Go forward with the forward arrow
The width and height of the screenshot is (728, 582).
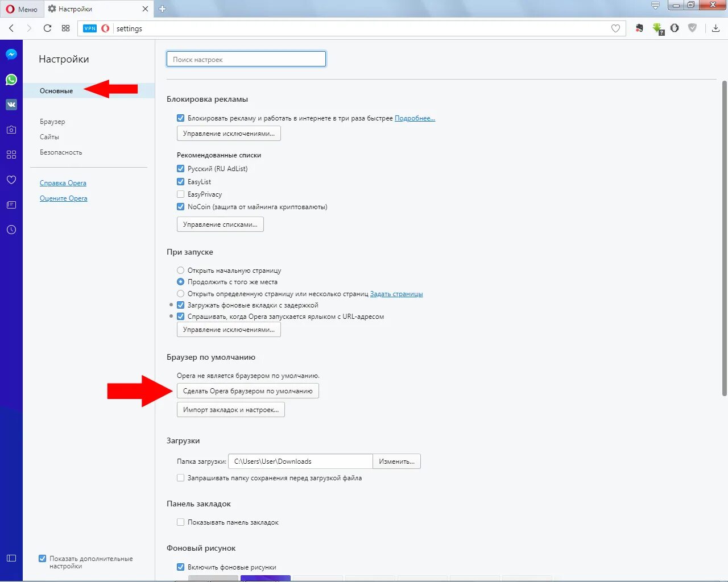(29, 28)
